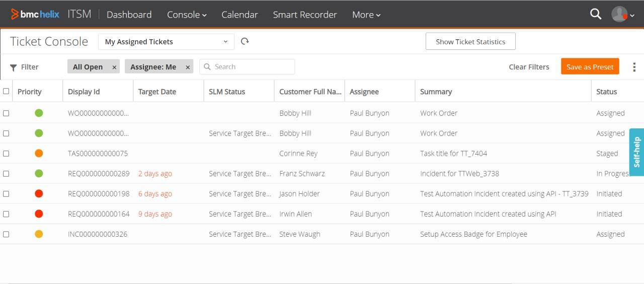Open the global search magnifier icon
644x284 pixels.
click(596, 14)
